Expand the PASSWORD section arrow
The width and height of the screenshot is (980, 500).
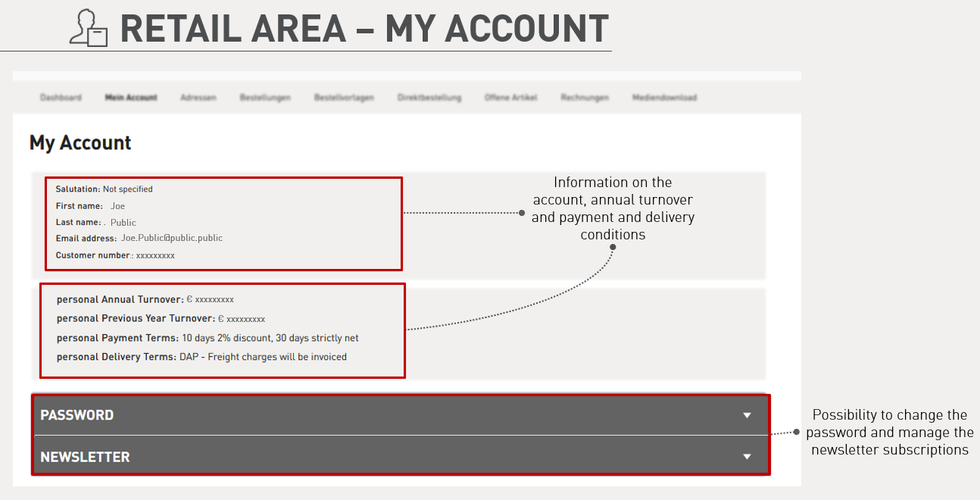click(747, 415)
